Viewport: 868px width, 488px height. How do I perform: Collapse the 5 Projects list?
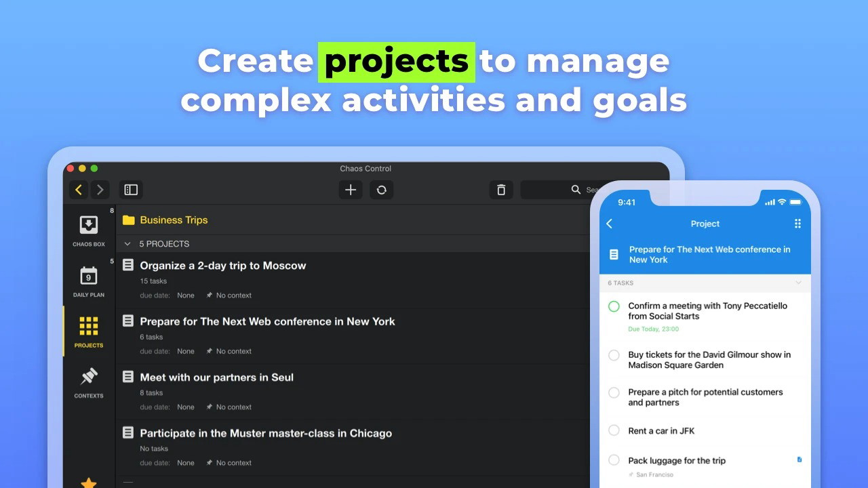point(127,244)
